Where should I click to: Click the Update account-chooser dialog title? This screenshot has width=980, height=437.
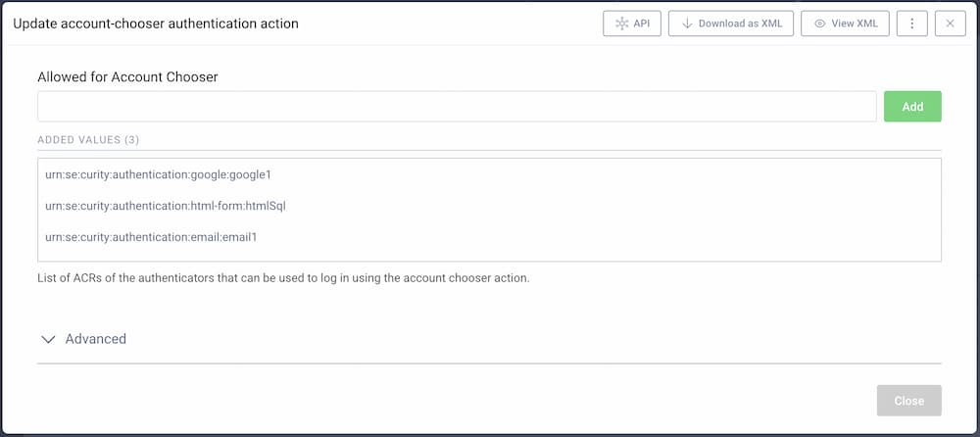(x=156, y=24)
